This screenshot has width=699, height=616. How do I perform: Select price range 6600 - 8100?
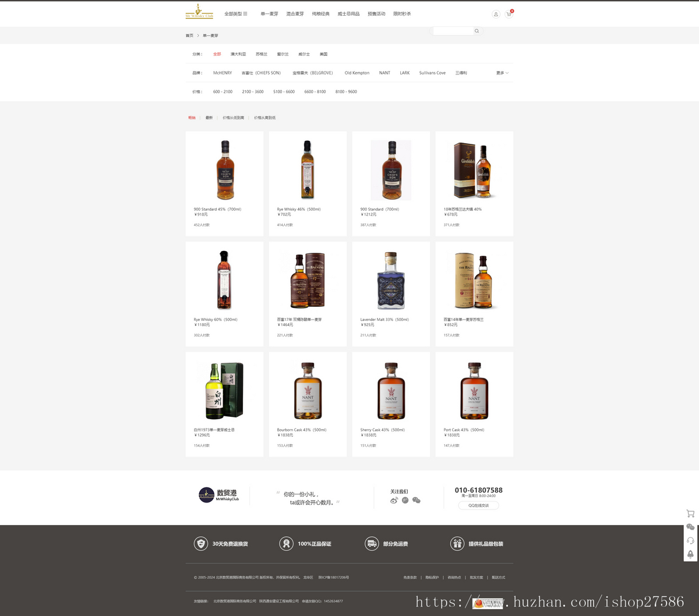coord(315,92)
